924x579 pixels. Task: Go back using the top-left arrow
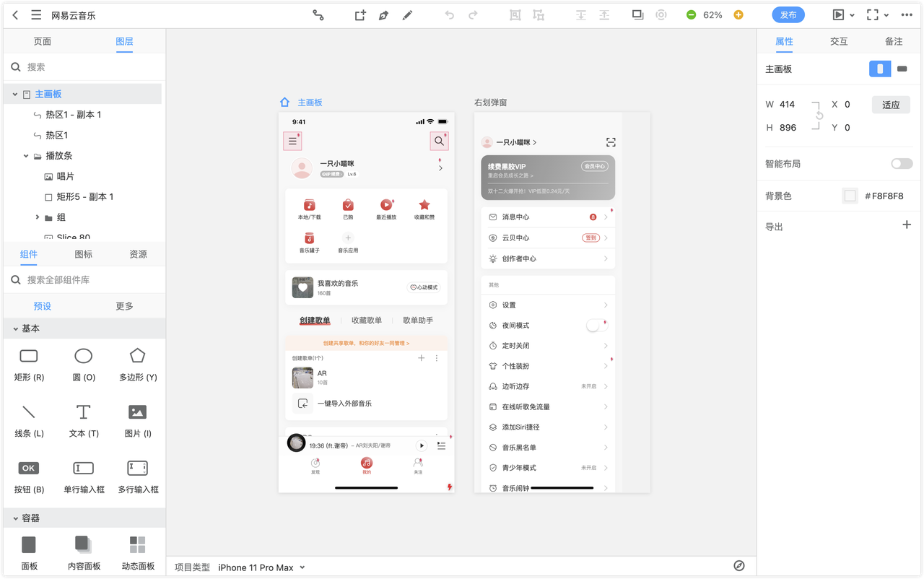coord(16,15)
